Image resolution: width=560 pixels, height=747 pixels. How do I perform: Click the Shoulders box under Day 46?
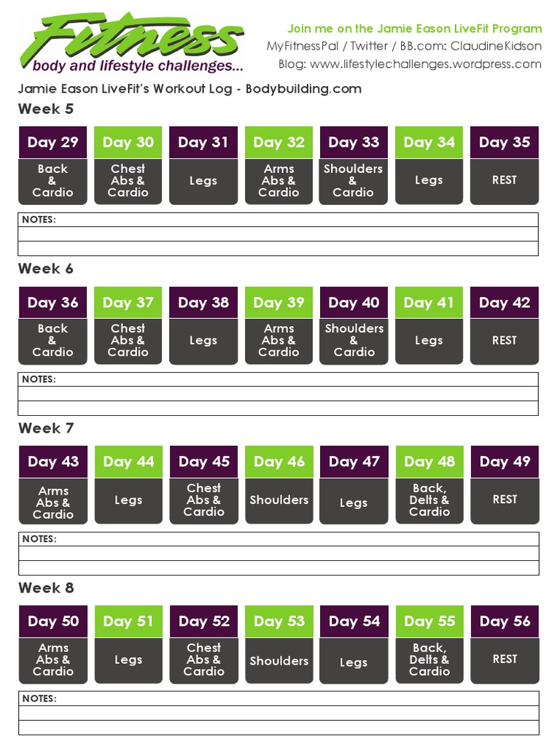click(279, 500)
